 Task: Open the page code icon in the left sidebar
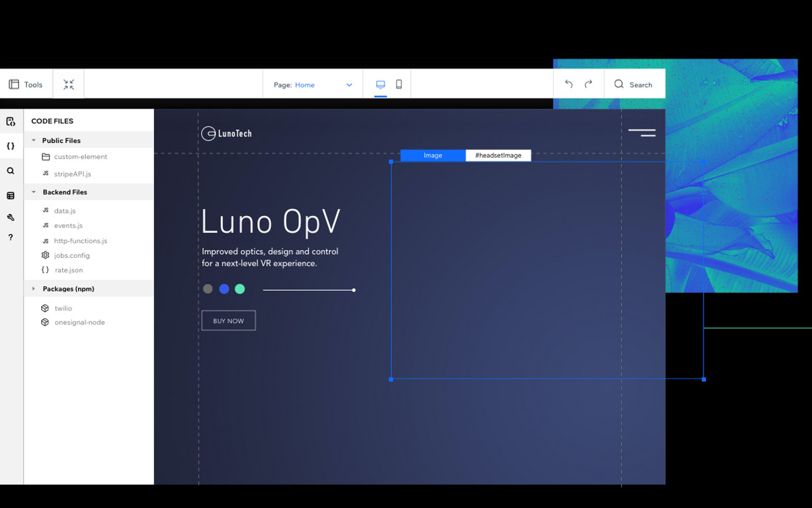[11, 121]
